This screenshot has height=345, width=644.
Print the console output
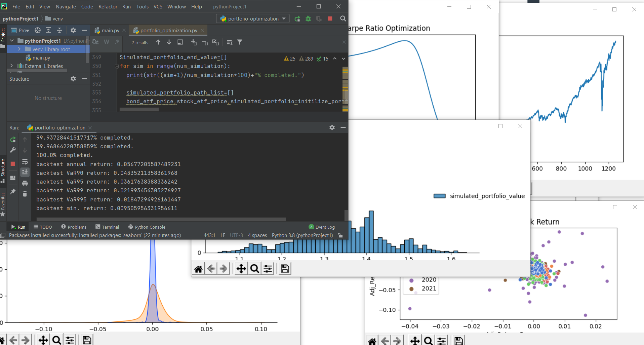coord(25,184)
